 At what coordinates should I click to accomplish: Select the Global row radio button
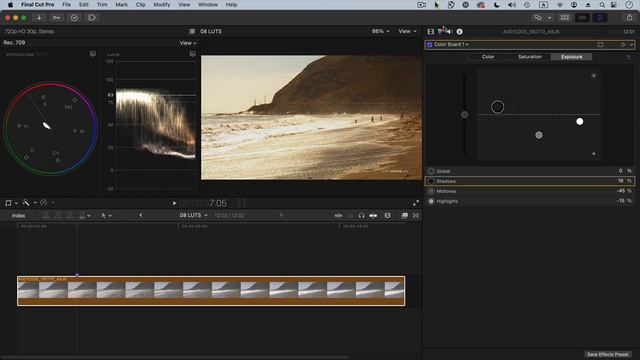[x=431, y=171]
